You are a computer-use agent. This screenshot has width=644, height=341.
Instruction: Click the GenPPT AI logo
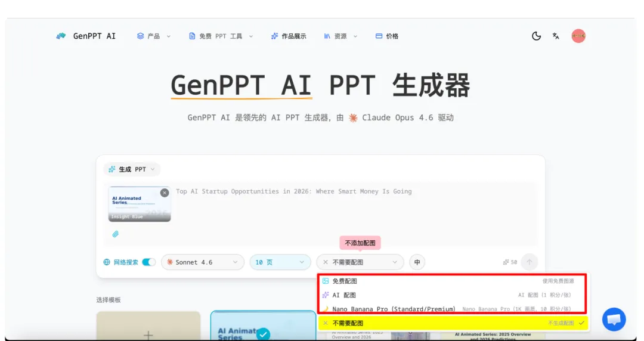(86, 36)
